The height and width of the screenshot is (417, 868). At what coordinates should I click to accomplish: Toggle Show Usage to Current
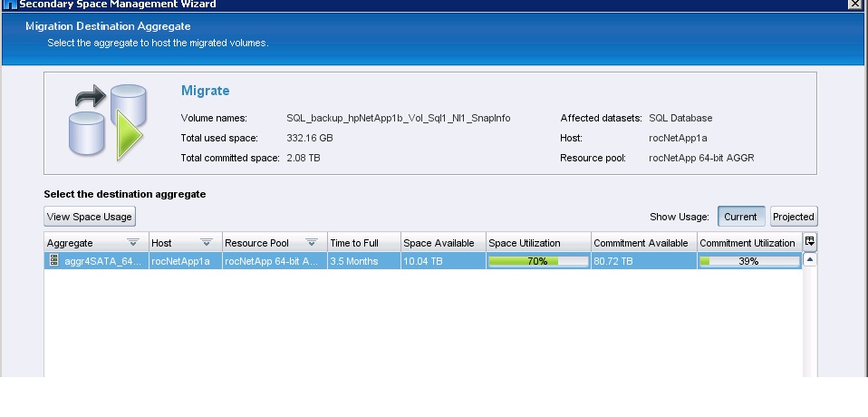pyautogui.click(x=740, y=217)
